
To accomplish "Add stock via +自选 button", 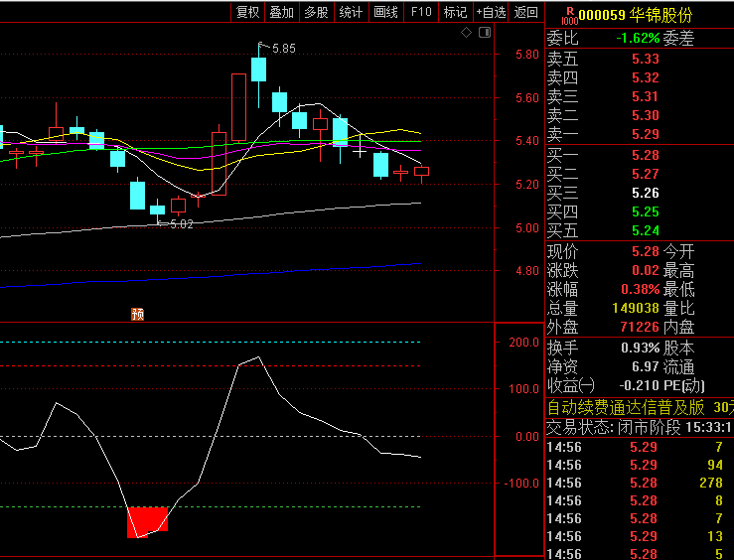I will [491, 12].
